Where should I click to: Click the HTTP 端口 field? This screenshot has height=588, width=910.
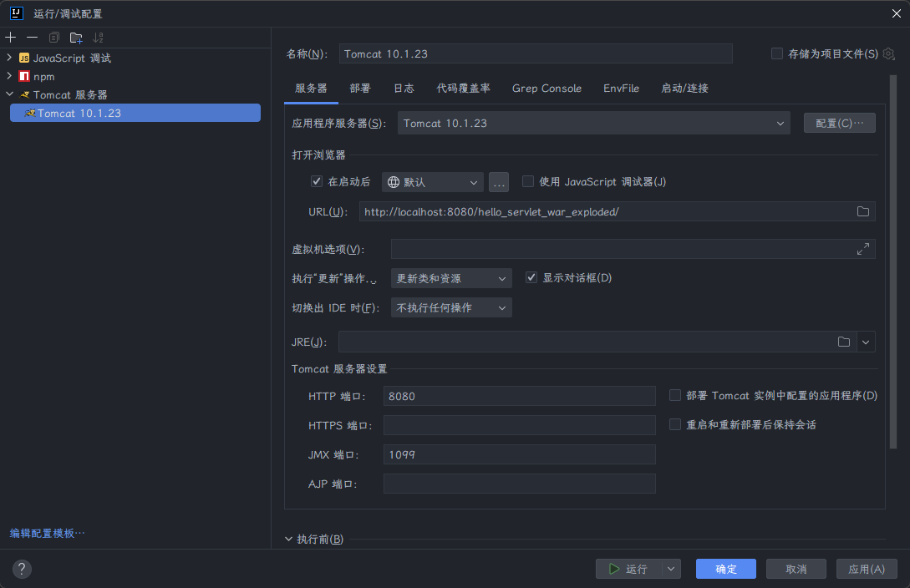(x=520, y=396)
